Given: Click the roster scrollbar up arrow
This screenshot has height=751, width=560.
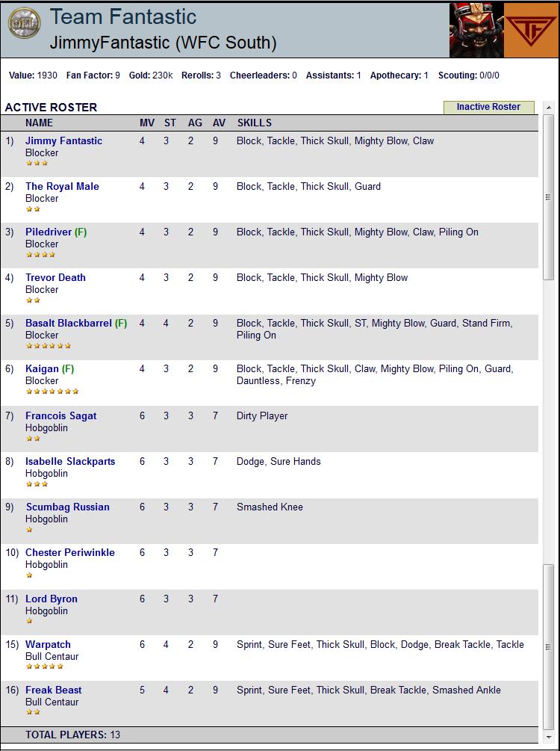Looking at the screenshot, I should tap(549, 108).
